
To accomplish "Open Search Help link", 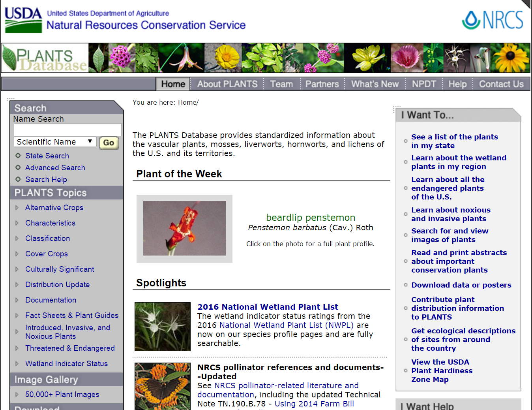I will 46,179.
